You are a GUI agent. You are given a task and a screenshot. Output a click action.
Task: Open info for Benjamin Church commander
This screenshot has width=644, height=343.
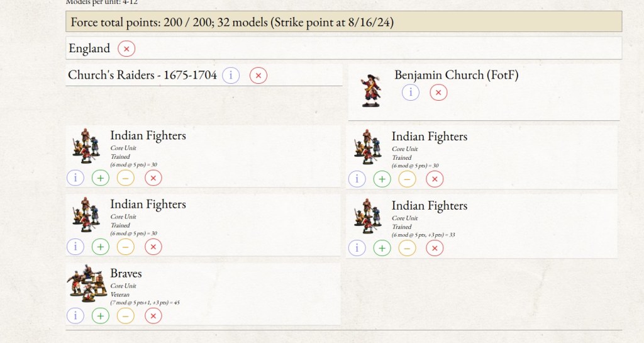tap(411, 93)
